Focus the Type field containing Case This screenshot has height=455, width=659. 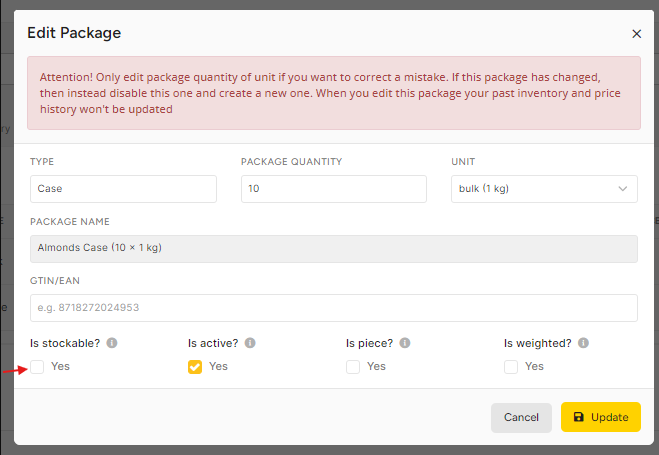(x=123, y=189)
